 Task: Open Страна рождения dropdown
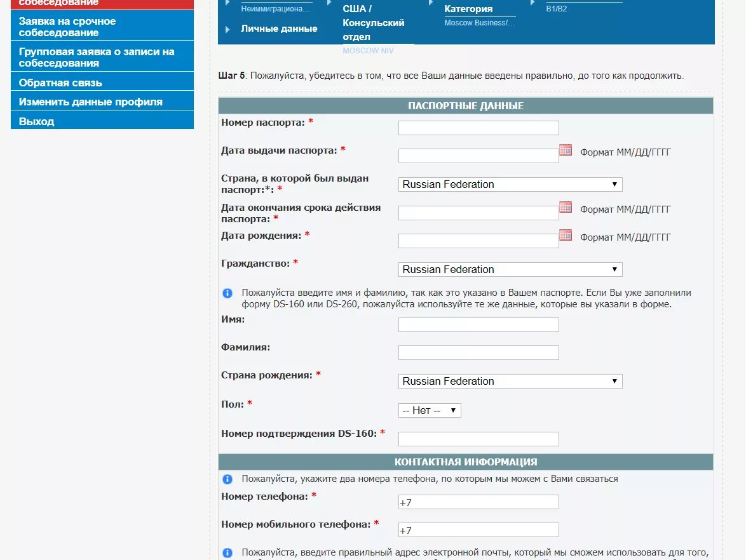click(510, 381)
